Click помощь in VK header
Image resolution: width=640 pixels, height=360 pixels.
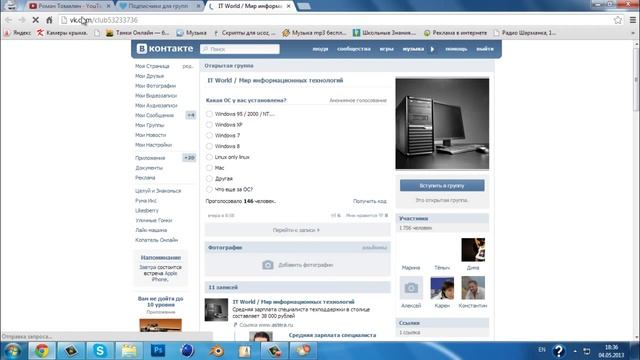click(456, 49)
